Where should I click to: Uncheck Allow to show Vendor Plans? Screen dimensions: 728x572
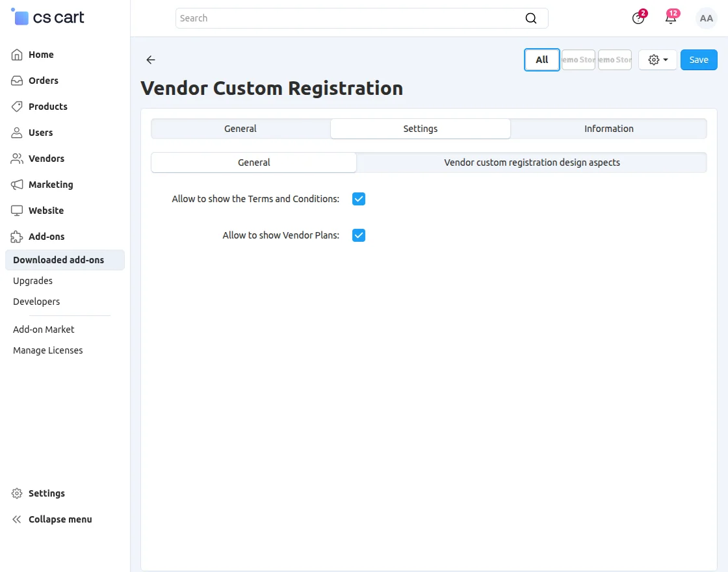tap(359, 235)
